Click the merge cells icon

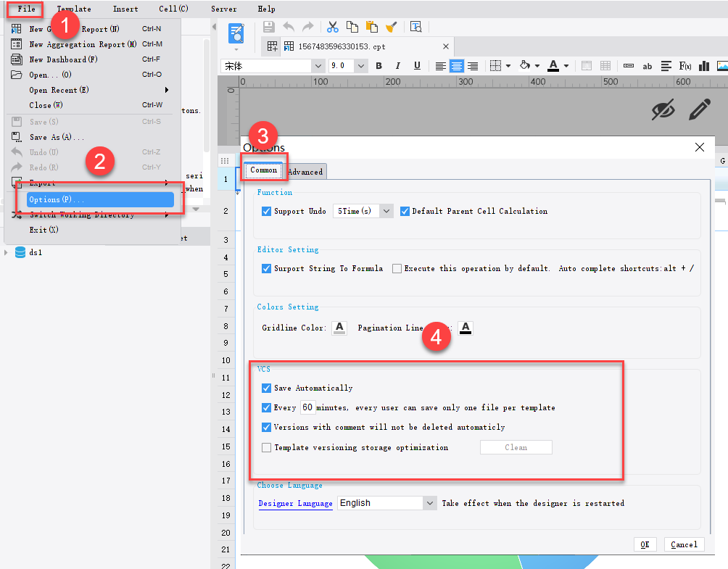pos(587,66)
